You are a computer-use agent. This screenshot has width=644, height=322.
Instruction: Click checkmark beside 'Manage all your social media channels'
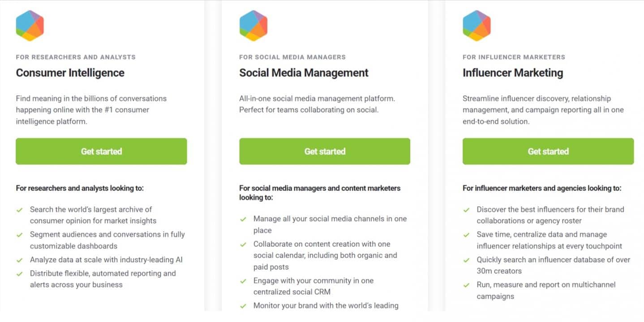click(243, 219)
